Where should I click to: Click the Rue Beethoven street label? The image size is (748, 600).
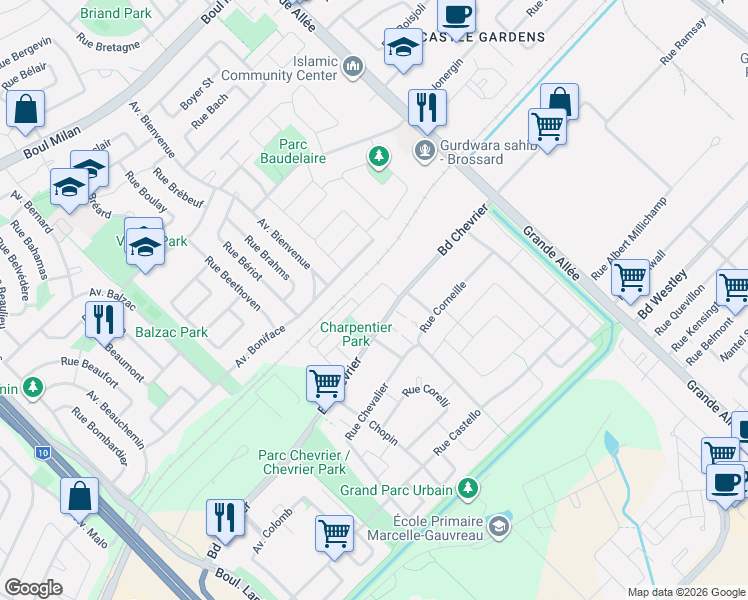click(x=233, y=283)
